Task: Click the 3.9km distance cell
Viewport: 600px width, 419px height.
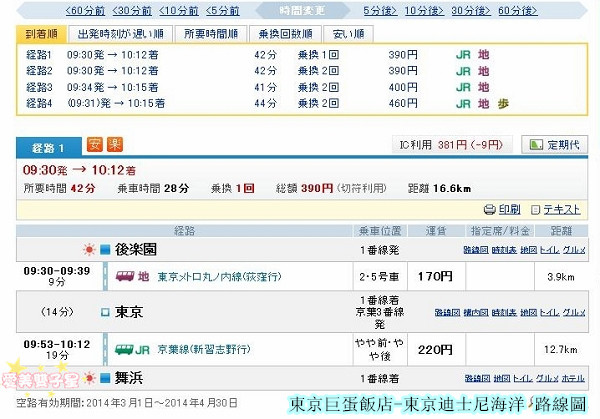Action: click(x=561, y=276)
